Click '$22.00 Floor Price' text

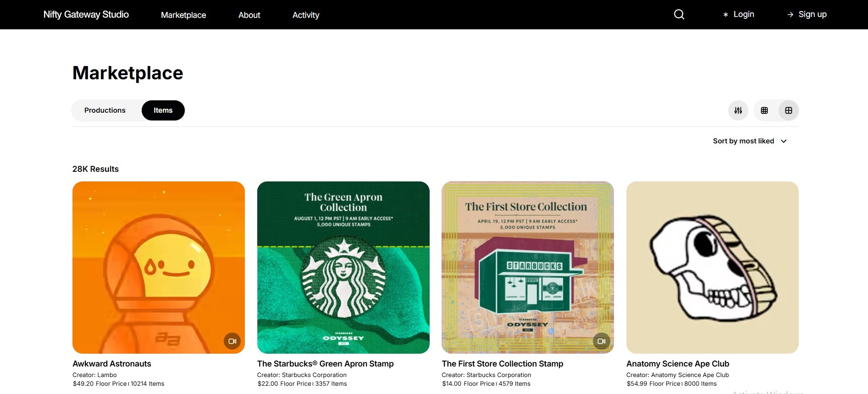pos(284,384)
